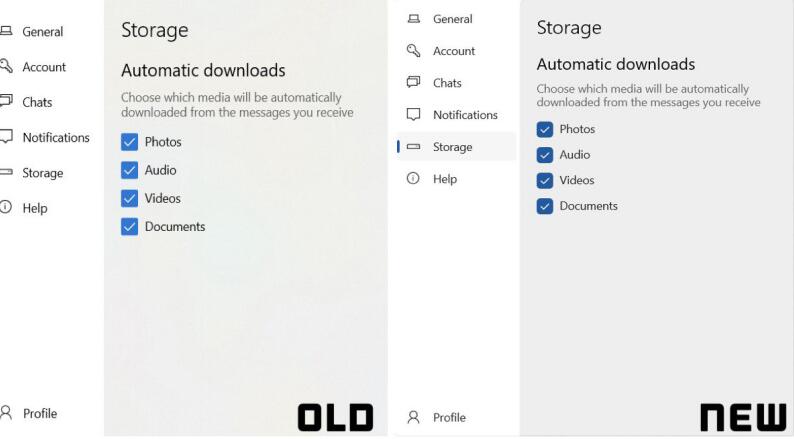Uncheck the Documents checkbox in NEW panel

point(545,207)
